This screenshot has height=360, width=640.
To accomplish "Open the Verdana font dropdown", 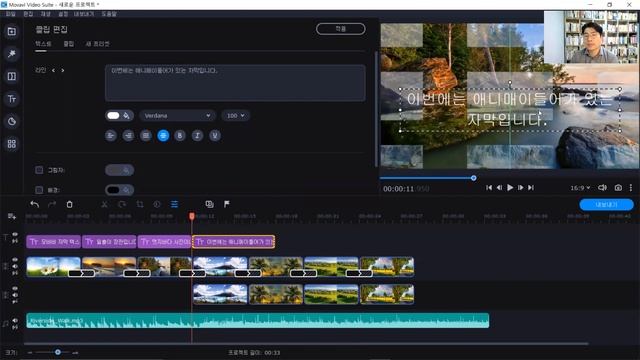I will pos(177,116).
